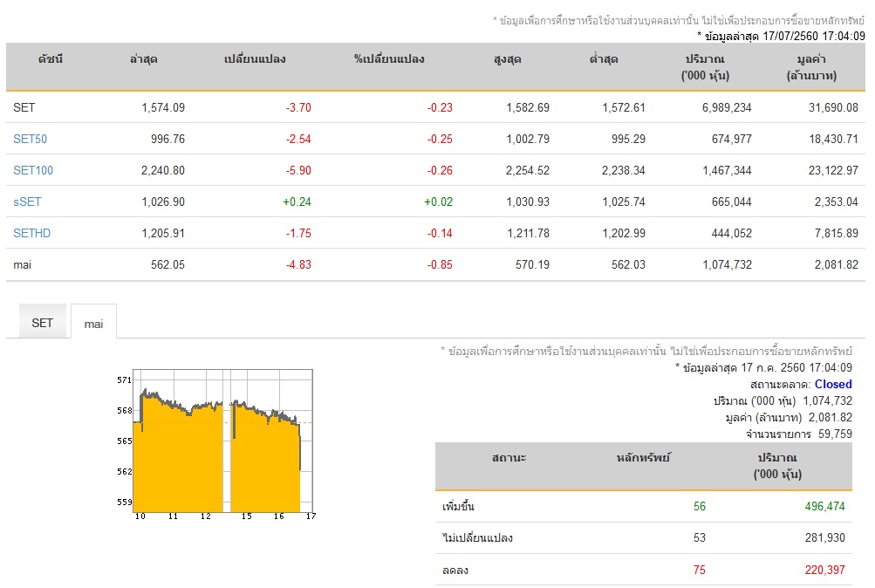Select sSET last value 1,026.90
The image size is (875, 588).
pos(163,202)
